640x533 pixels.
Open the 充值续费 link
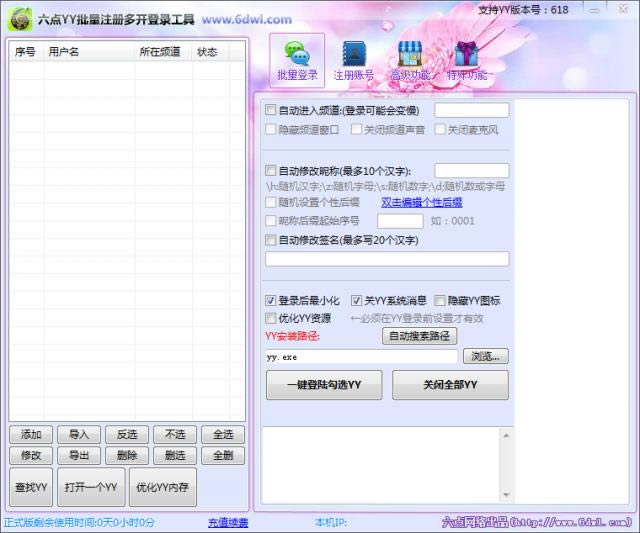(x=228, y=523)
